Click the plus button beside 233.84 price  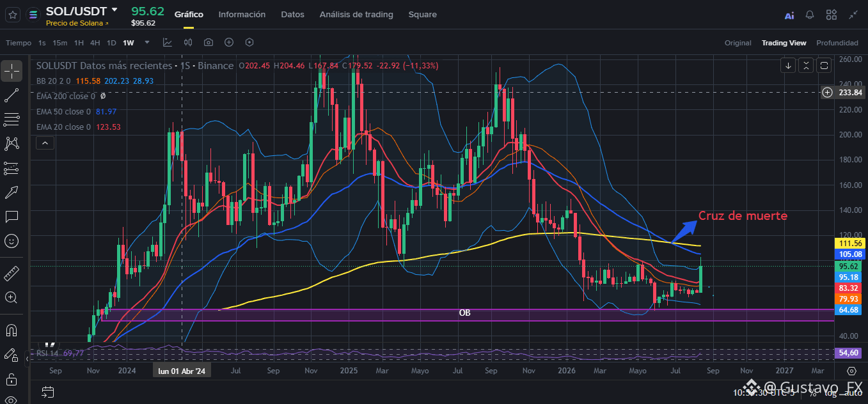[x=827, y=93]
